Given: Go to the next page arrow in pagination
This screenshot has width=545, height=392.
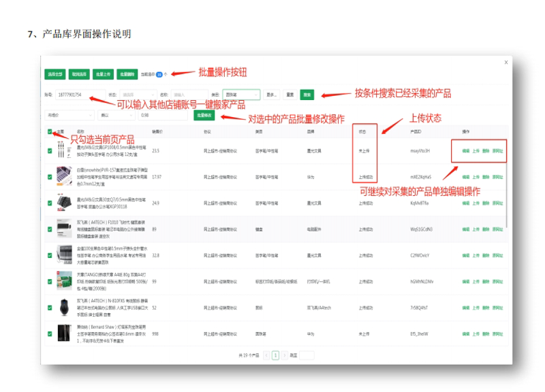Looking at the screenshot, I should pos(284,355).
